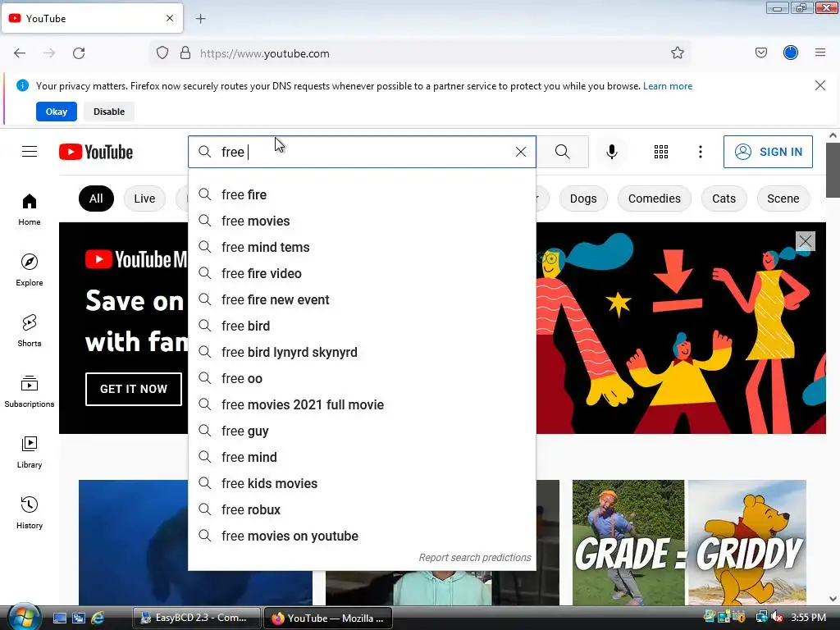Click the magnifier search submit button
This screenshot has height=630, width=840.
(563, 152)
